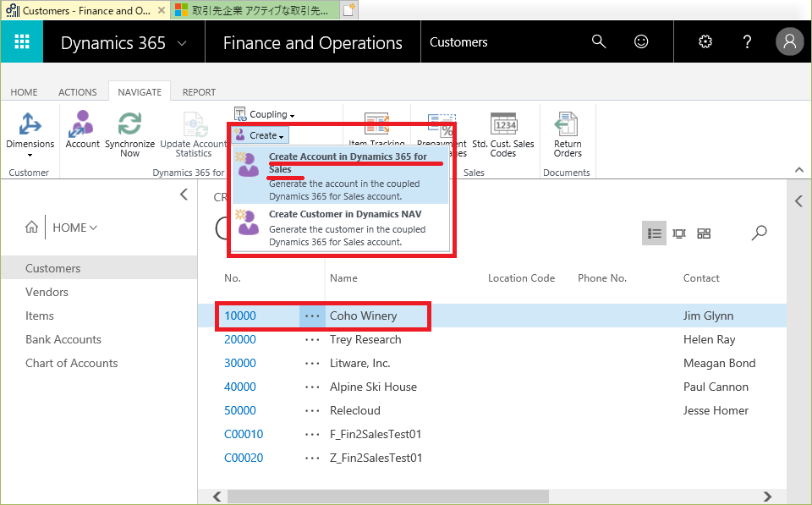The height and width of the screenshot is (505, 812).
Task: Expand the Coupling dropdown
Action: (x=265, y=114)
